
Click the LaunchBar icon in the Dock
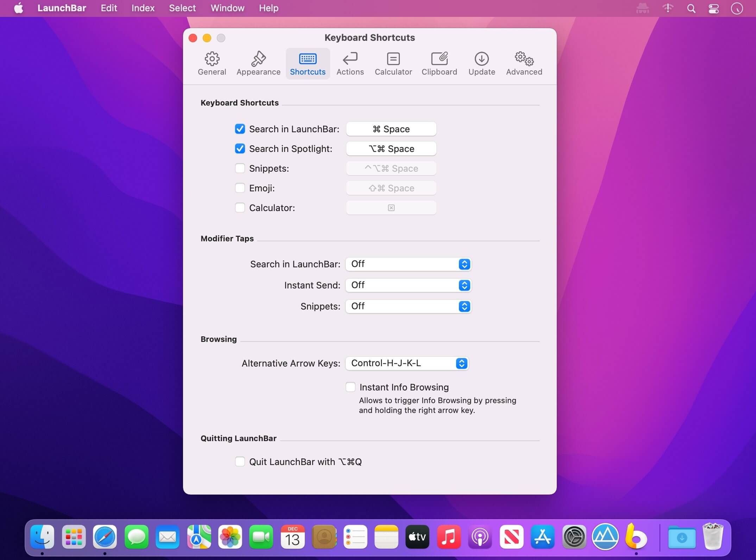(636, 536)
